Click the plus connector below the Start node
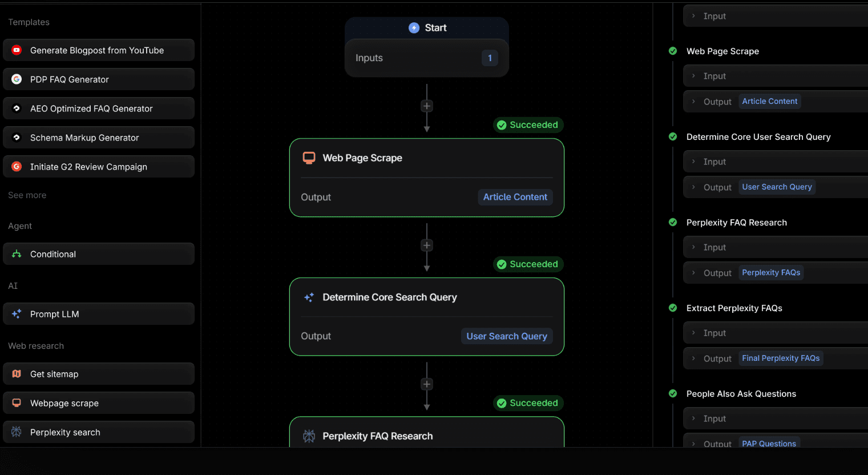The height and width of the screenshot is (475, 868). coord(427,106)
